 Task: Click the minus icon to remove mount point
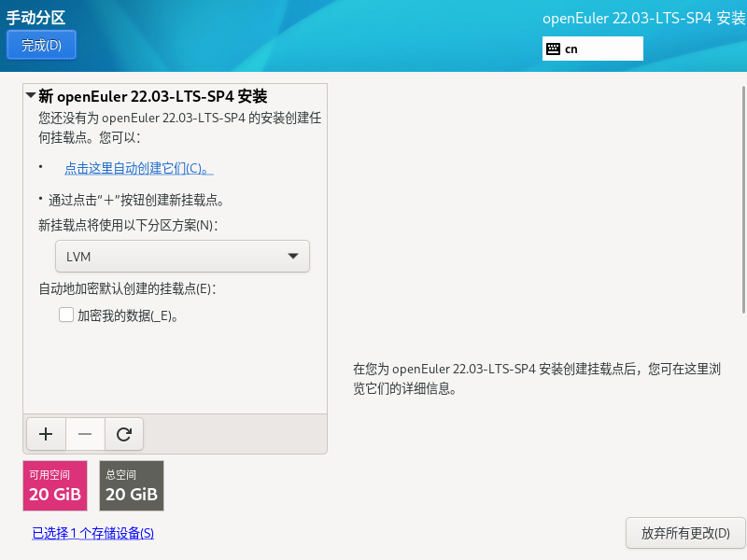coord(85,434)
